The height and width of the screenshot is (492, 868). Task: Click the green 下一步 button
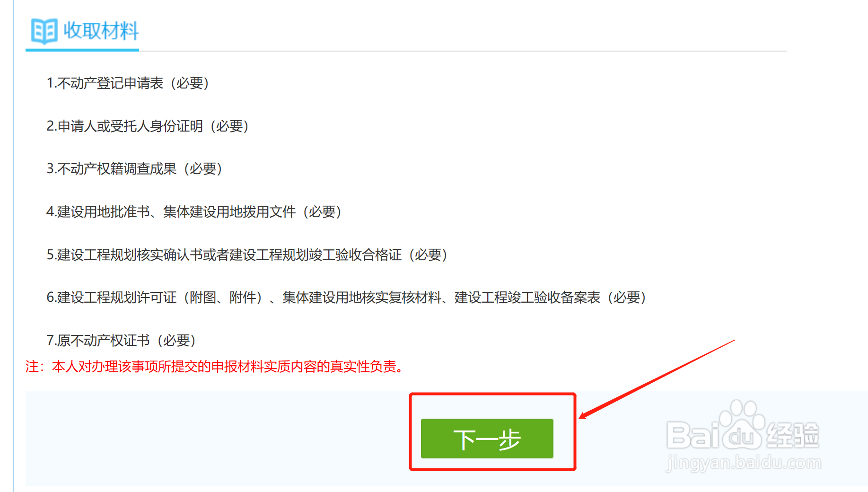(x=487, y=439)
